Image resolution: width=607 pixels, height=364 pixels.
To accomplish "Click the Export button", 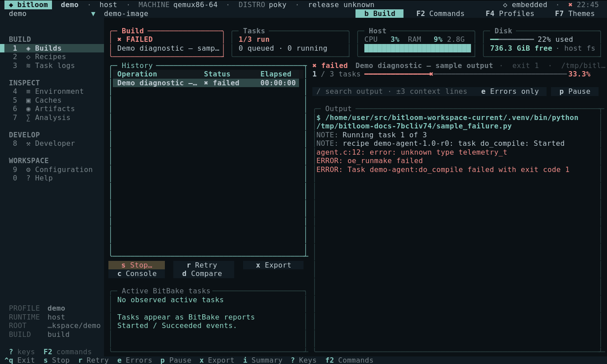I will coord(273,265).
